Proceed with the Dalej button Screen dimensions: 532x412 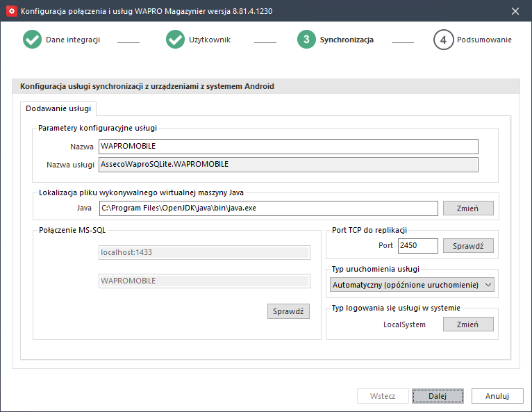coord(438,396)
